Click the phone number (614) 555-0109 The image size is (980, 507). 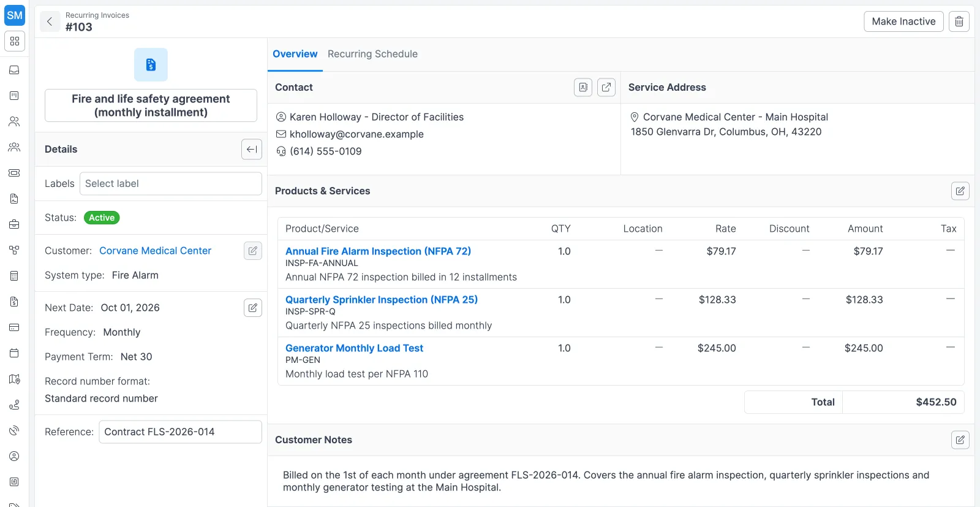pyautogui.click(x=326, y=151)
